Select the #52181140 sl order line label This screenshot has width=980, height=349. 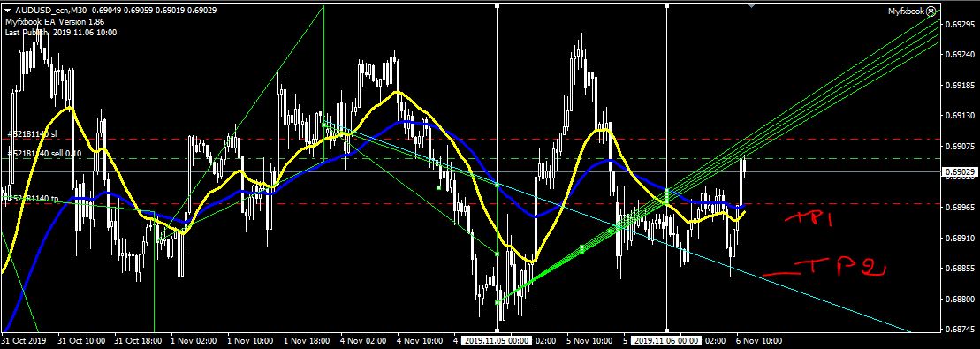[x=32, y=133]
